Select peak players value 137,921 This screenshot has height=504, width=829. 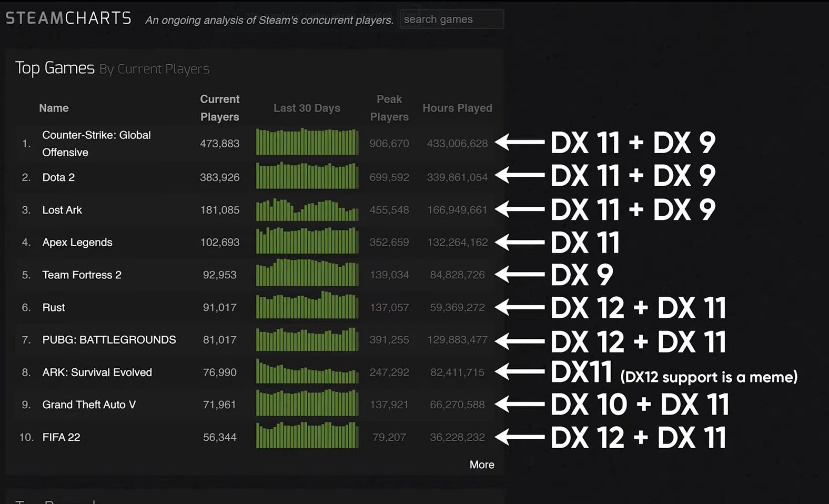[x=389, y=405]
